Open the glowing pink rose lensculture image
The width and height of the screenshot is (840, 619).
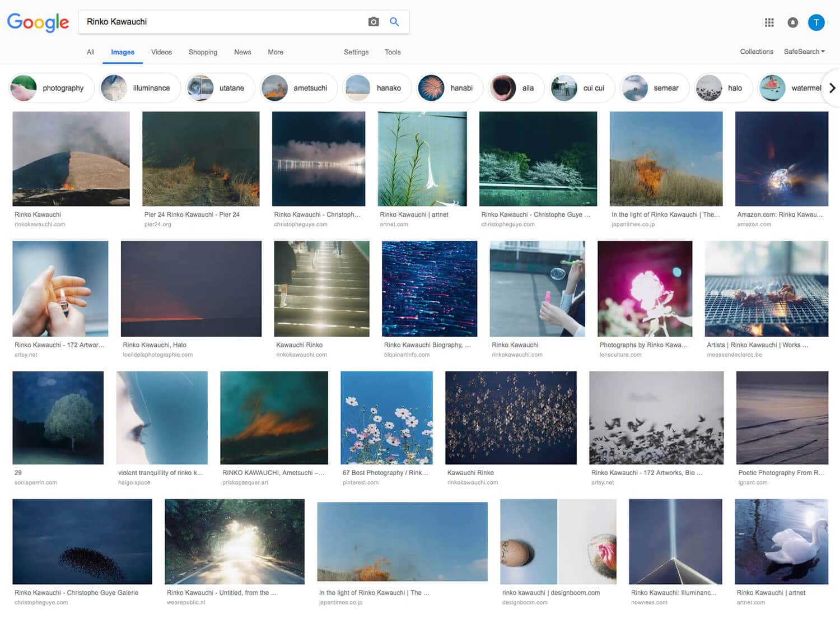pos(645,288)
